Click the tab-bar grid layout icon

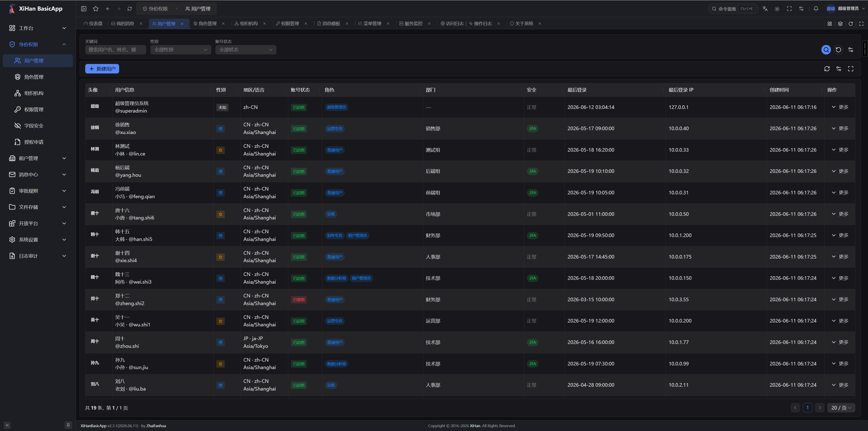[x=830, y=24]
